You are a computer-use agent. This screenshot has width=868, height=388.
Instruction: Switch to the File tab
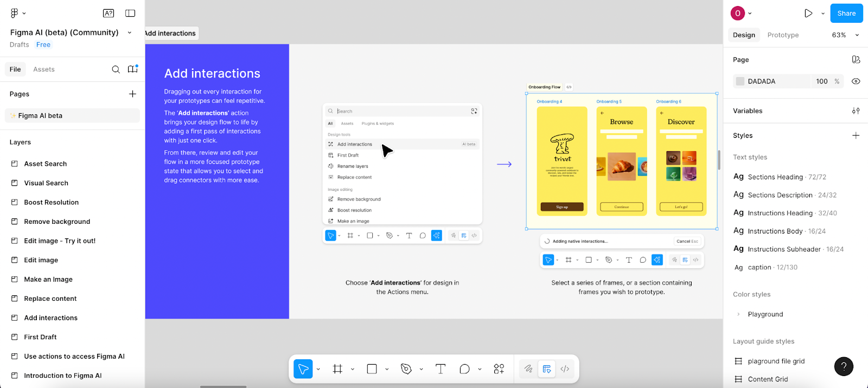[15, 69]
